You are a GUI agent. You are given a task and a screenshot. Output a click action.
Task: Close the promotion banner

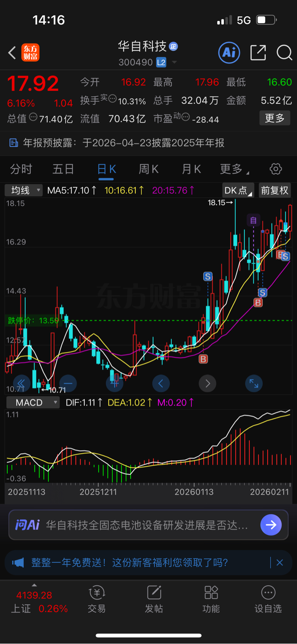pyautogui.click(x=280, y=562)
